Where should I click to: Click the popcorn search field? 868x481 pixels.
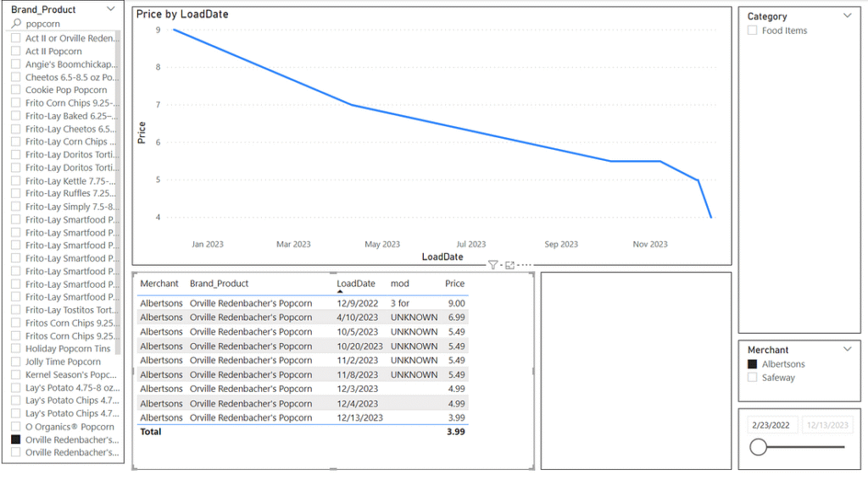click(70, 24)
